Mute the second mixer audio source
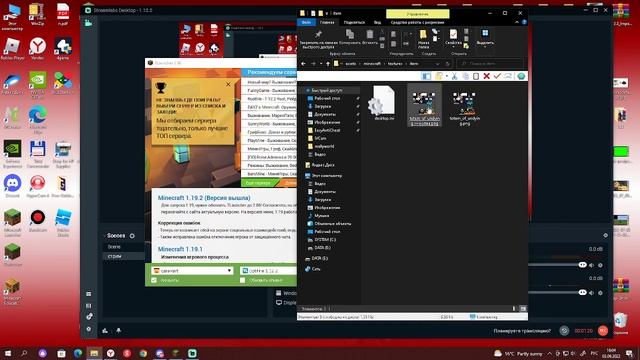 coord(591,293)
